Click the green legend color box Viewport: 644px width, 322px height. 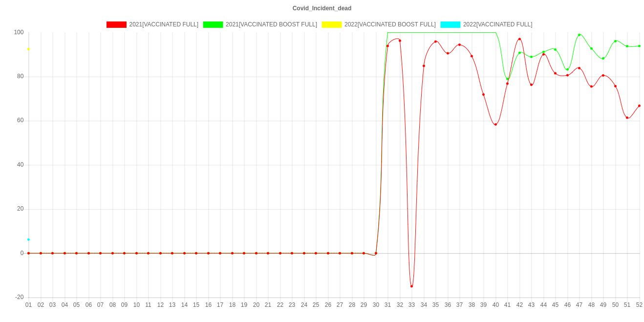213,24
